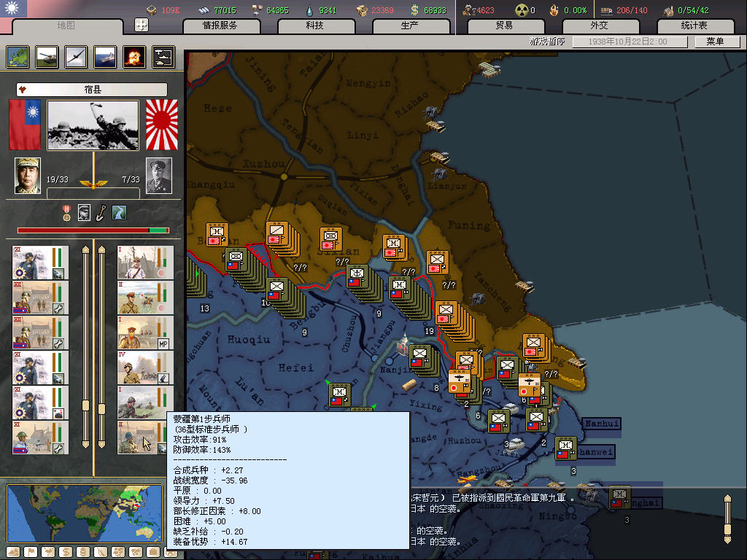Viewport: 747px width, 560px height.
Task: Click the down arrow on the defender list scrollbar
Action: click(x=101, y=445)
